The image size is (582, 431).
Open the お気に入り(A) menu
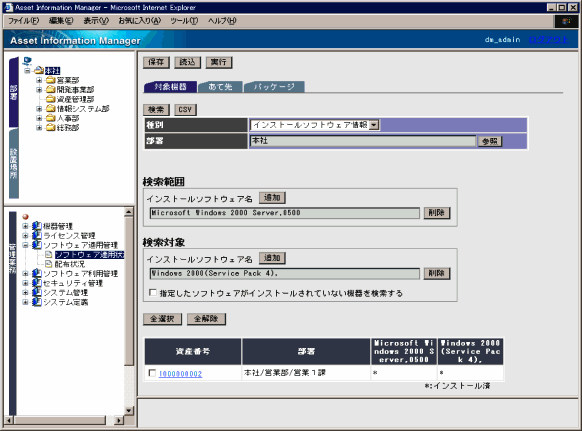pos(140,21)
